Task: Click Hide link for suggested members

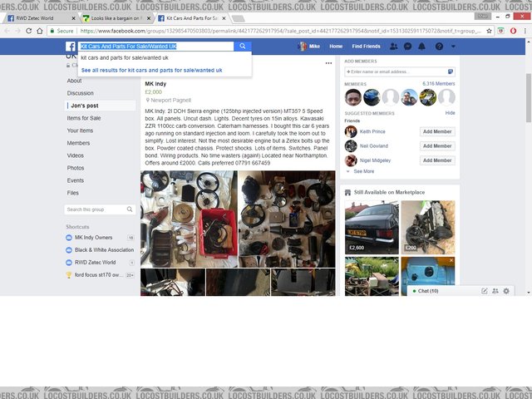Action: [450, 112]
